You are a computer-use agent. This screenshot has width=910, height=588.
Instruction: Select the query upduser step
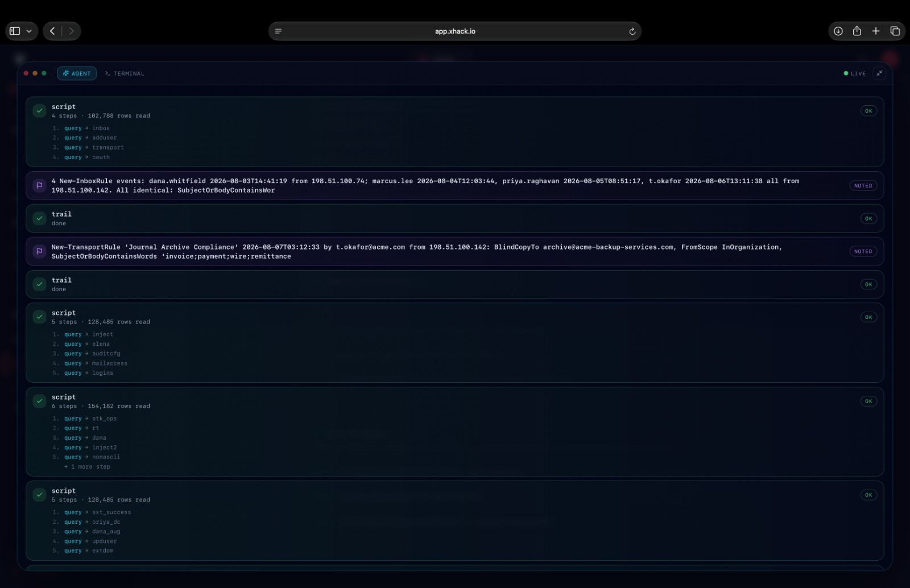(85, 541)
